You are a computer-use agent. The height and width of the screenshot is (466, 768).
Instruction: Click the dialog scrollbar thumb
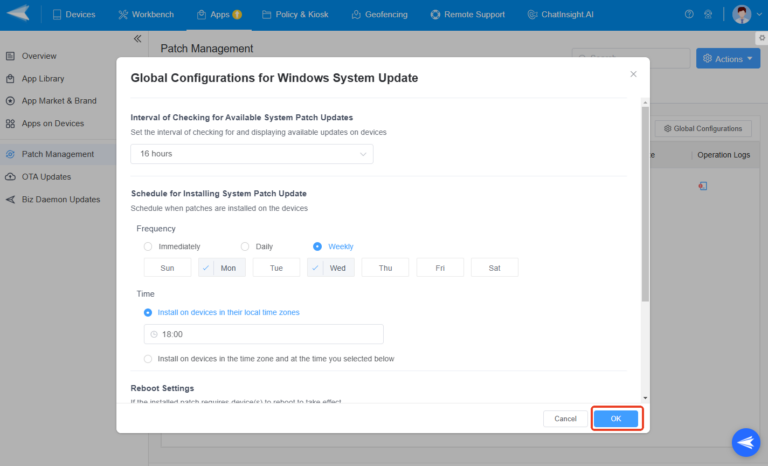pos(645,203)
